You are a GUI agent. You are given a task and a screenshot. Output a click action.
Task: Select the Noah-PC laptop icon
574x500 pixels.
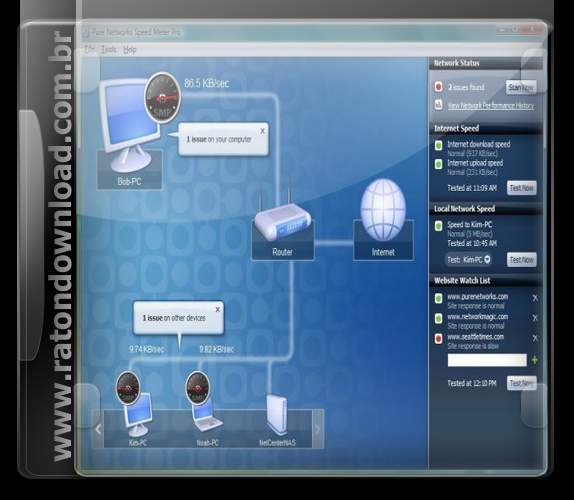pyautogui.click(x=207, y=417)
